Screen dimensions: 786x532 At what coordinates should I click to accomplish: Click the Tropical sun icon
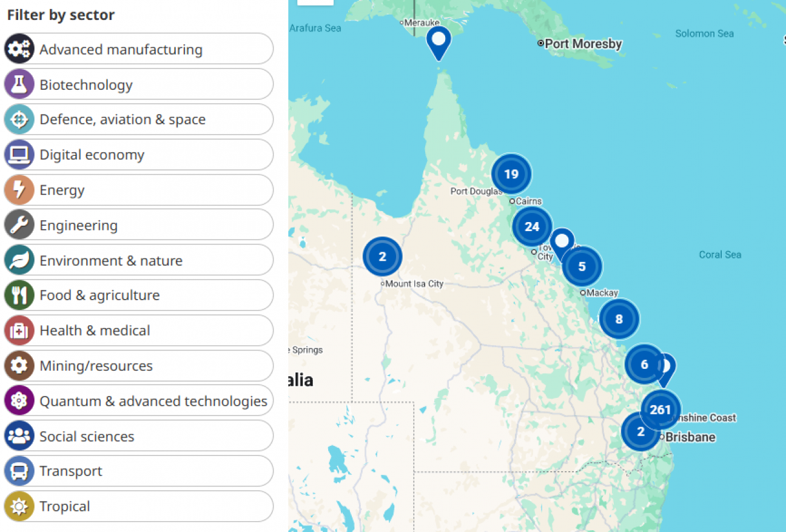[19, 507]
